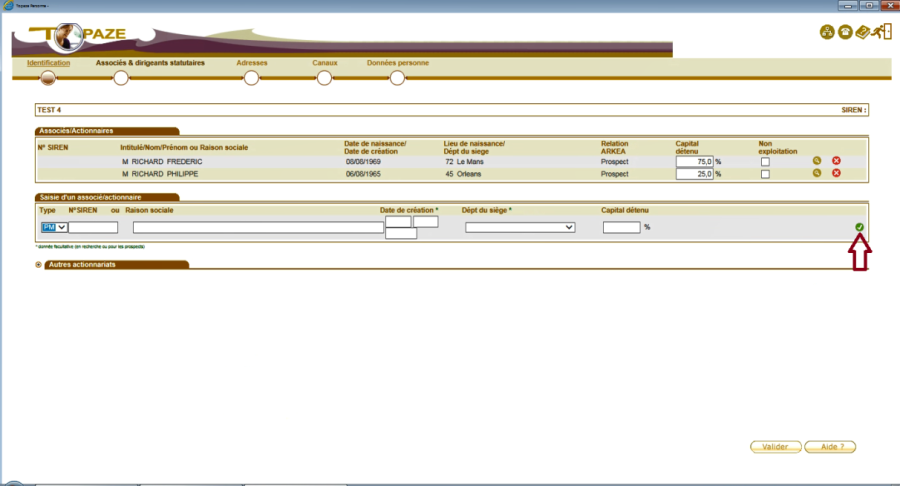Viewport: 900px width, 486px height.
Task: Expand the Autres actionnariats section
Action: point(39,265)
